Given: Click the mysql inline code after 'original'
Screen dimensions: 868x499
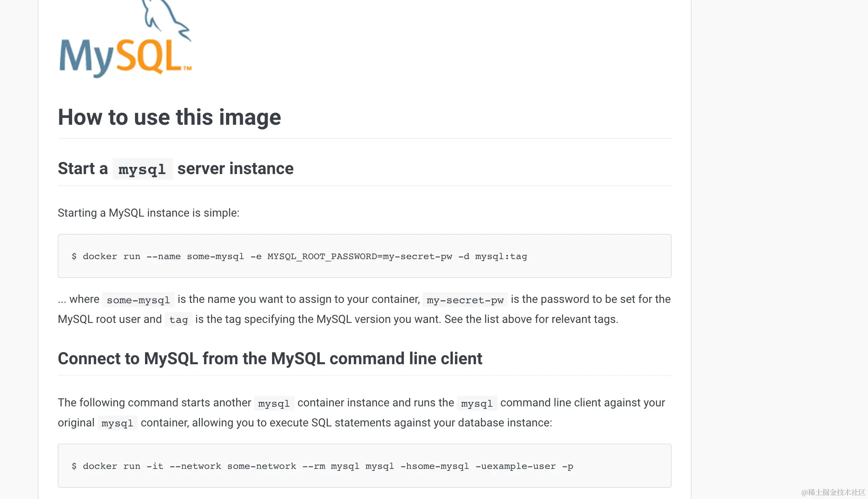Looking at the screenshot, I should point(117,423).
